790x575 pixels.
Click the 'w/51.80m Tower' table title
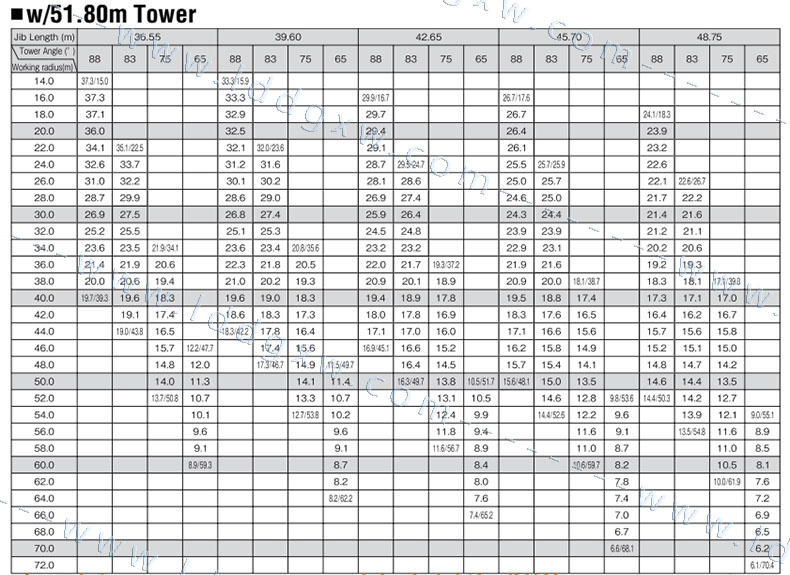tap(103, 14)
